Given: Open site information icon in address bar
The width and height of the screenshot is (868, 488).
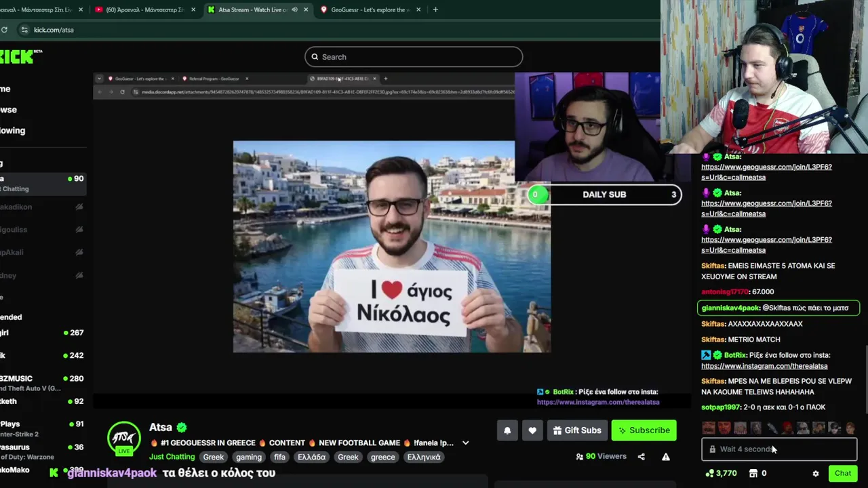Looking at the screenshot, I should 24,30.
